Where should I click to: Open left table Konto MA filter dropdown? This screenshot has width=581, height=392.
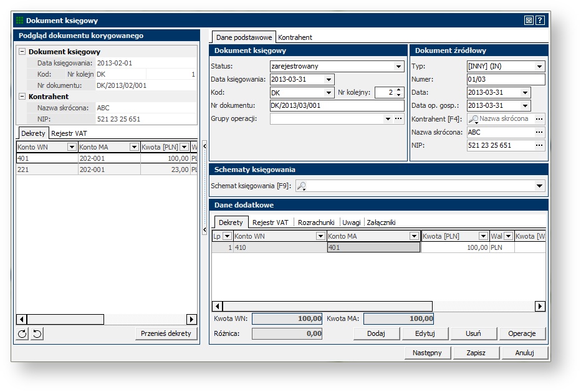pyautogui.click(x=134, y=147)
